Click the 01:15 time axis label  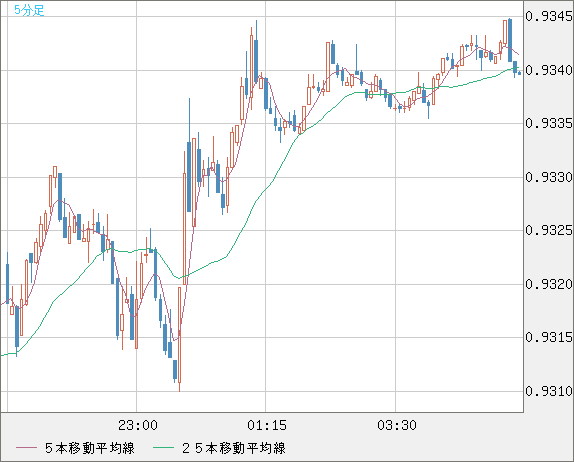(267, 425)
